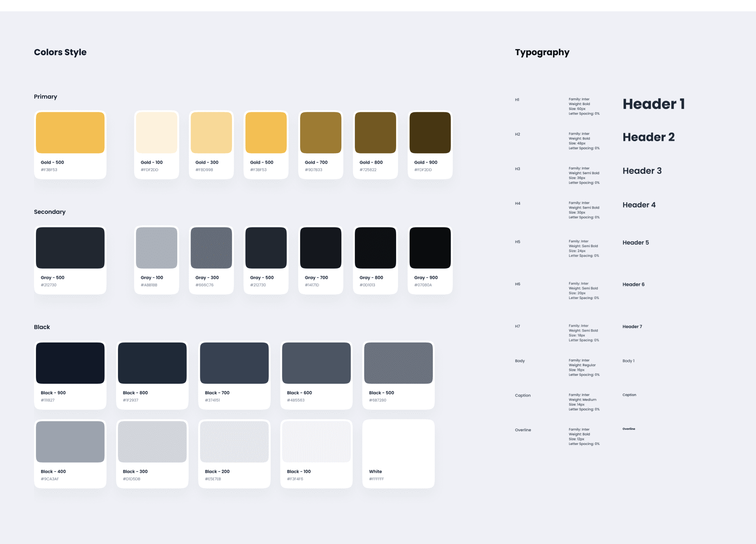Image resolution: width=756 pixels, height=544 pixels.
Task: Select the '#0D1013' hex code
Action: tap(367, 285)
